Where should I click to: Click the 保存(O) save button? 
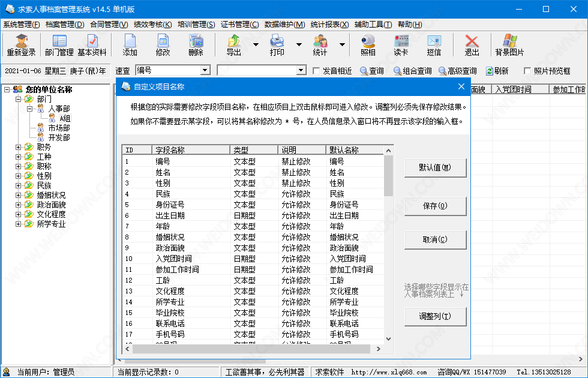coord(436,206)
